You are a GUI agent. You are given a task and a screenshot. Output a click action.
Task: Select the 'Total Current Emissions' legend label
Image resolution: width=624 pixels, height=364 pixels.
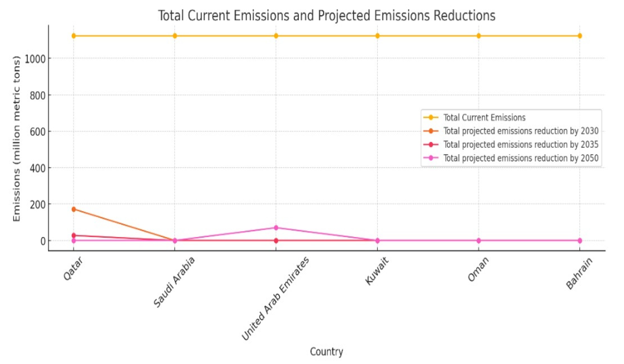click(484, 117)
